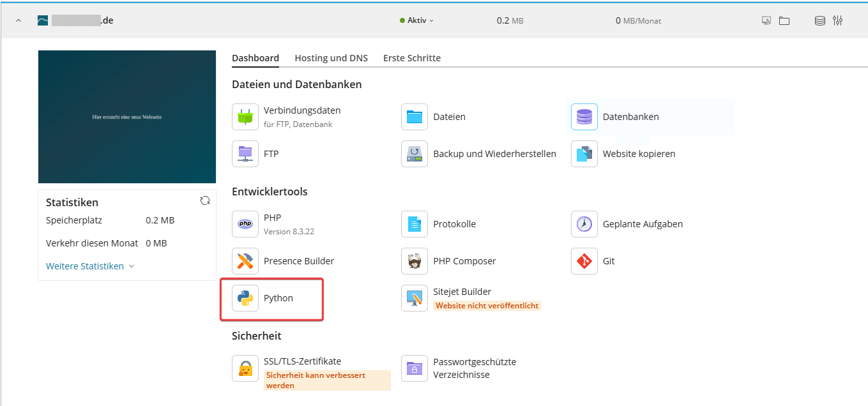Open the Dateien folder icon
868x406 pixels.
(415, 117)
